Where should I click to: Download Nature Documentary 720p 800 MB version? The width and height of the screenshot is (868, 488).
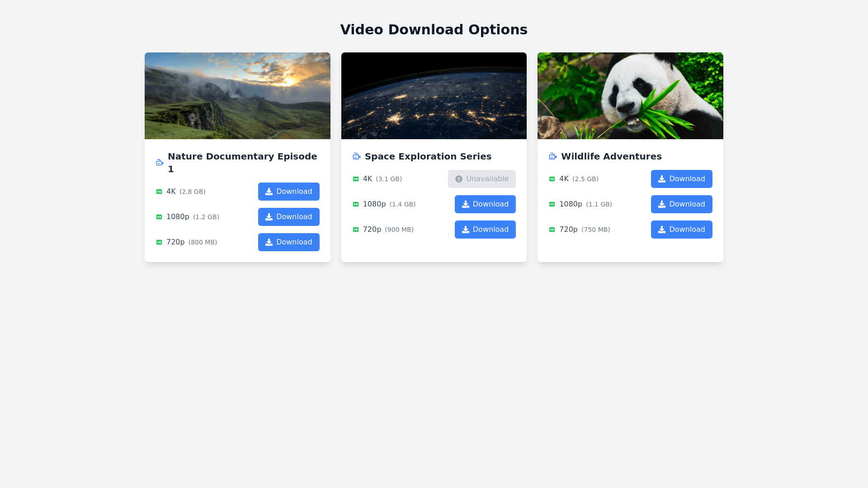click(x=288, y=242)
